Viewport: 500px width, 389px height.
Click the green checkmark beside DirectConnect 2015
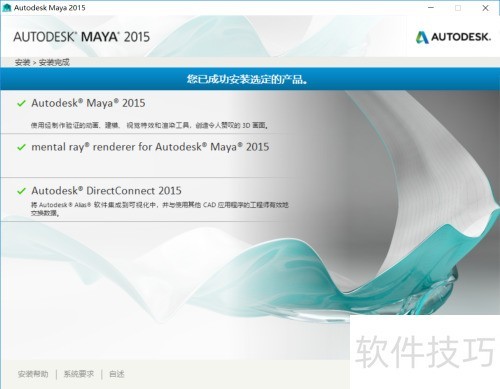[x=21, y=191]
